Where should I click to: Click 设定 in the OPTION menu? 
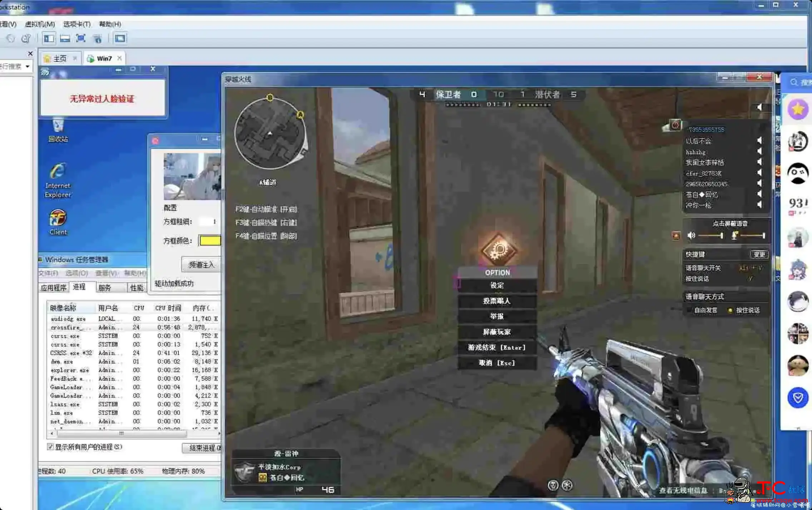point(497,285)
